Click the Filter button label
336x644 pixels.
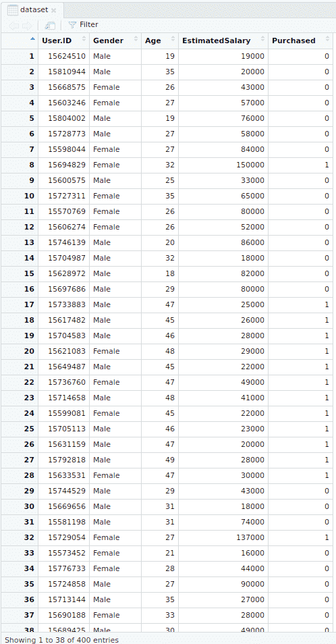pyautogui.click(x=88, y=25)
